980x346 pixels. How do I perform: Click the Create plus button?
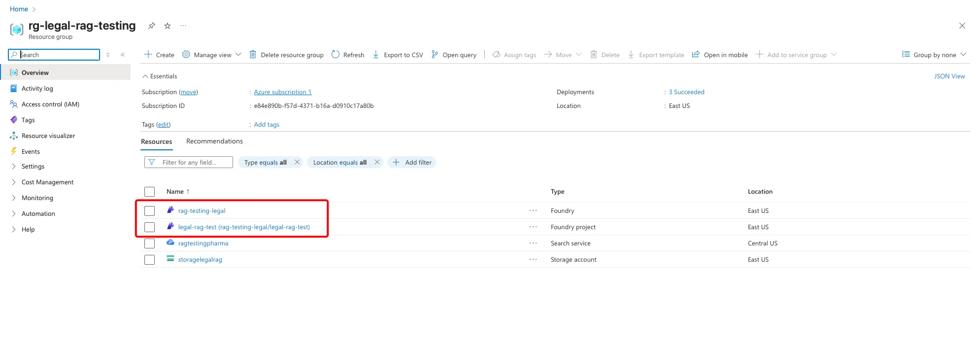coord(159,55)
